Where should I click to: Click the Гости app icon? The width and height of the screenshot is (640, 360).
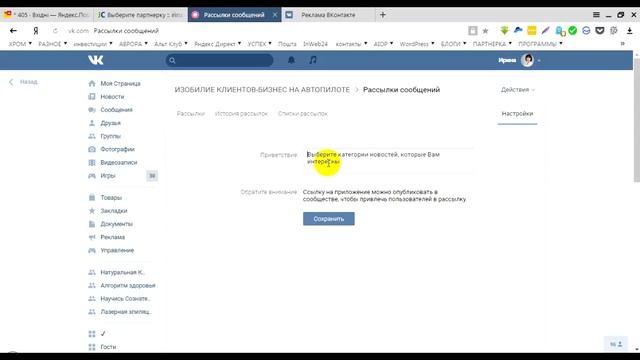[x=92, y=347]
